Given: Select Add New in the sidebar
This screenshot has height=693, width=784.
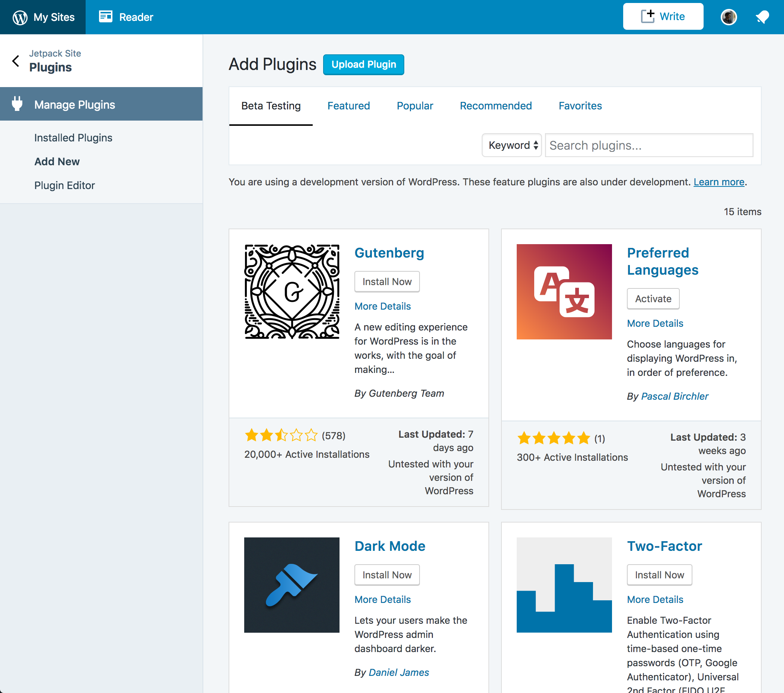Looking at the screenshot, I should pos(57,162).
